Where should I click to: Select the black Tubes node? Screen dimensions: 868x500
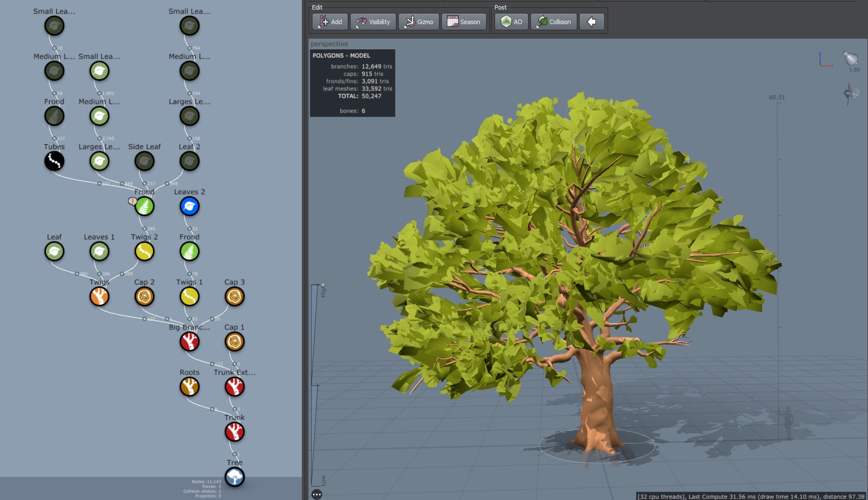54,161
